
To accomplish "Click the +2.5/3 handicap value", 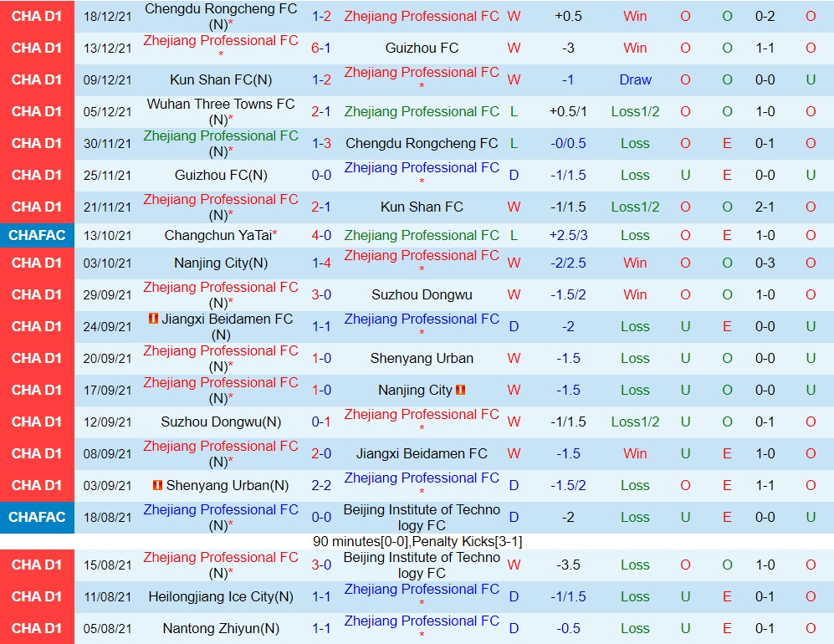I will click(568, 235).
